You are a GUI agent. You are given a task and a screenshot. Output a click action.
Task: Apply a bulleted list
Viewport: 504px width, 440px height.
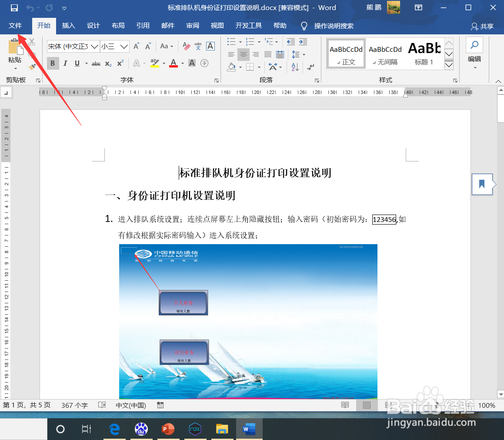231,41
